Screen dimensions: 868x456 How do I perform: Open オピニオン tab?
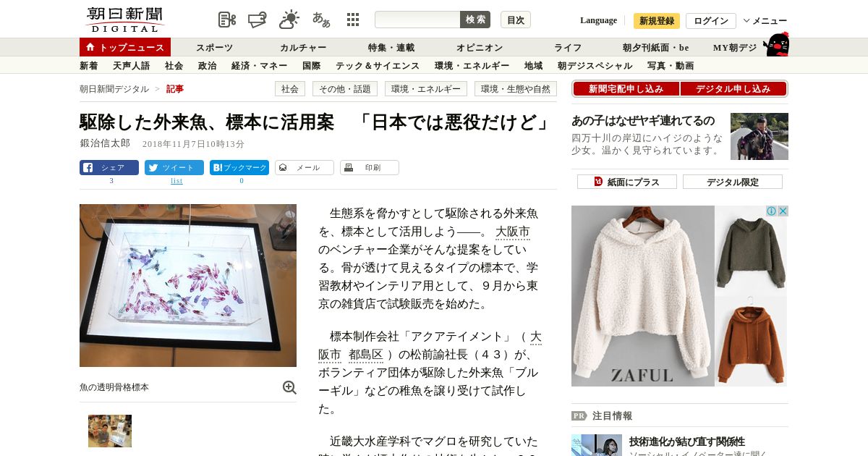[480, 48]
